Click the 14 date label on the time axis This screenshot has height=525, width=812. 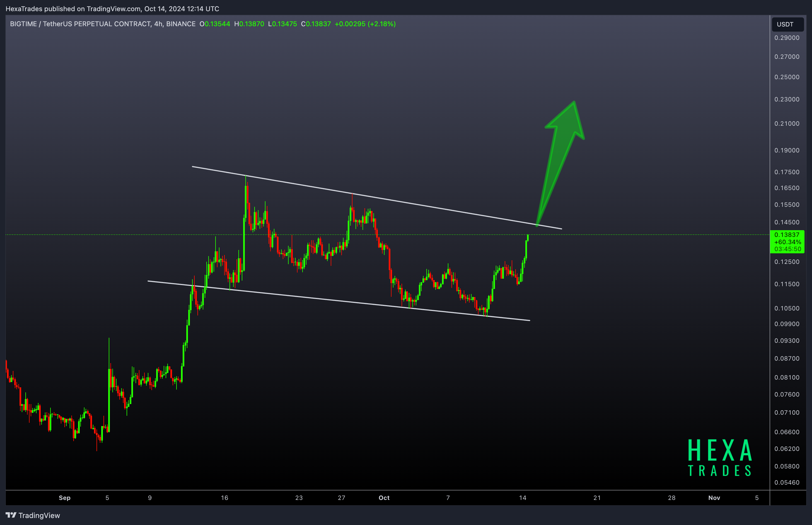coord(523,498)
